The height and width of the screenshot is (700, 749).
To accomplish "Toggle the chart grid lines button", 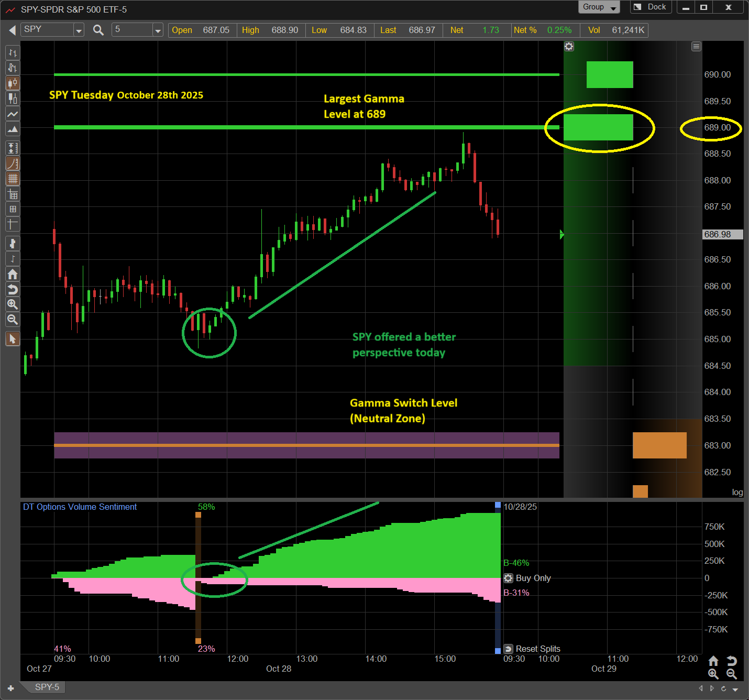I will [13, 179].
